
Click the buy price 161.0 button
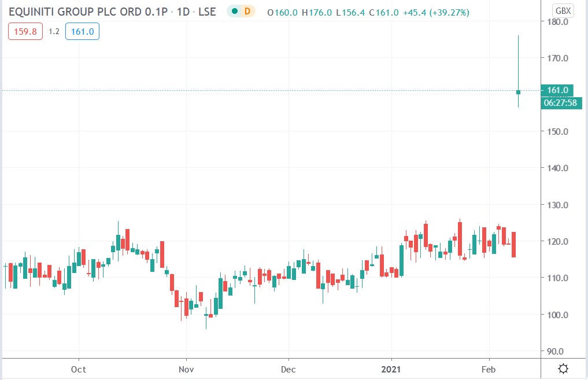pyautogui.click(x=82, y=31)
